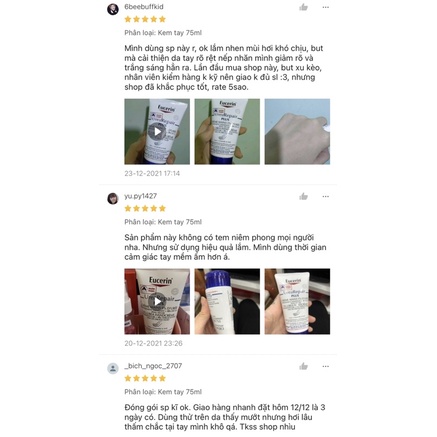This screenshot has width=437, height=437.
Task: Like the review by yu.py1427
Action: pos(303,196)
